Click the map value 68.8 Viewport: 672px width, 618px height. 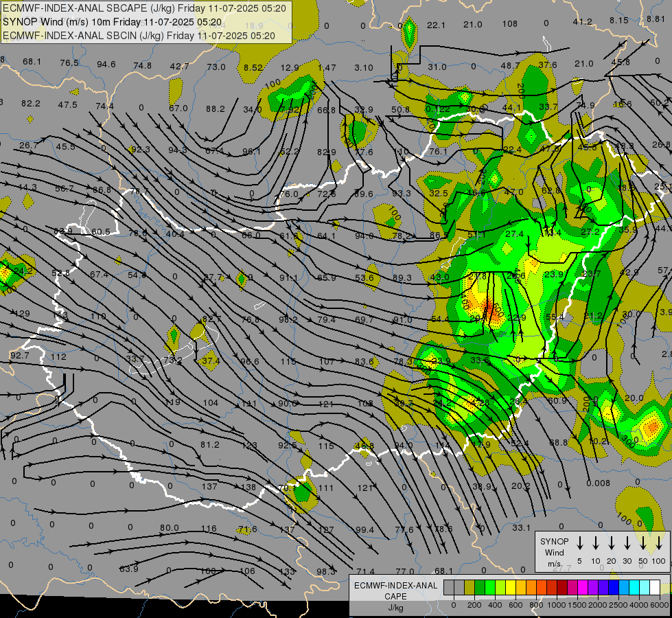(559, 442)
